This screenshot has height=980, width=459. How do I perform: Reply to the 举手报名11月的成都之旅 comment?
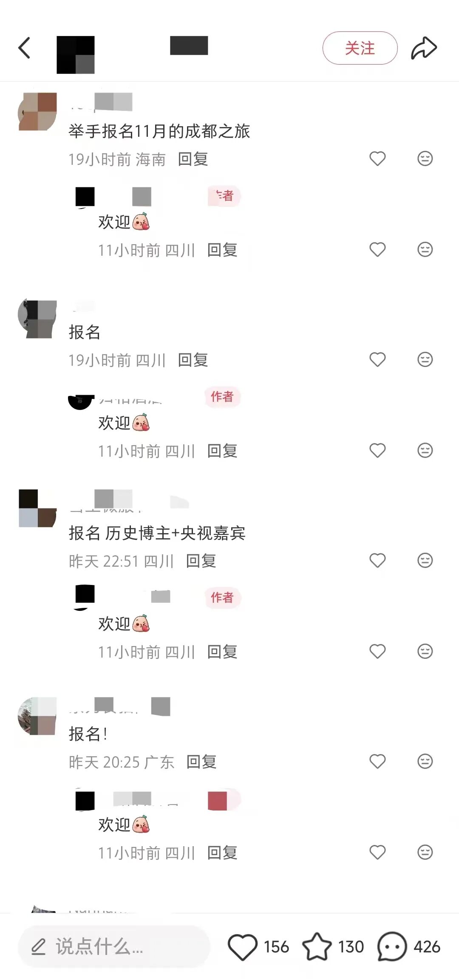click(x=193, y=159)
